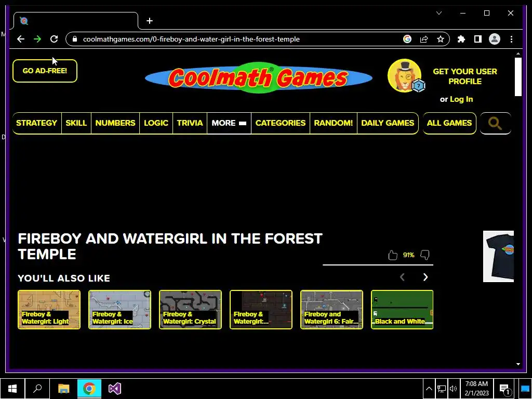Open Chrome extensions puzzle icon
The height and width of the screenshot is (399, 532).
click(461, 39)
